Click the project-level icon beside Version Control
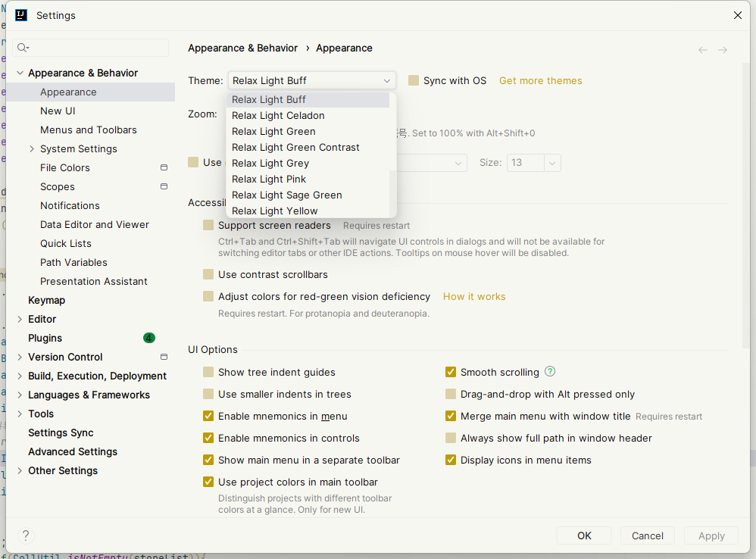This screenshot has height=559, width=756. click(164, 357)
